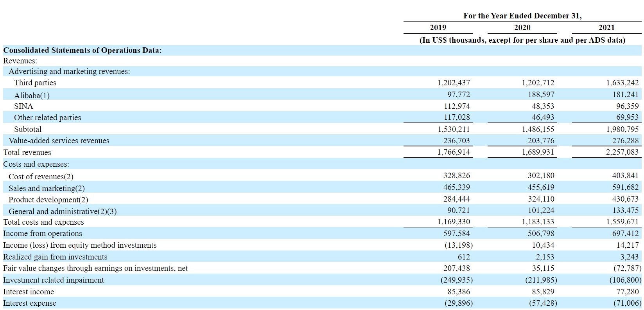Click the 2019 column header
Image resolution: width=644 pixels, height=310 pixels.
coord(438,27)
